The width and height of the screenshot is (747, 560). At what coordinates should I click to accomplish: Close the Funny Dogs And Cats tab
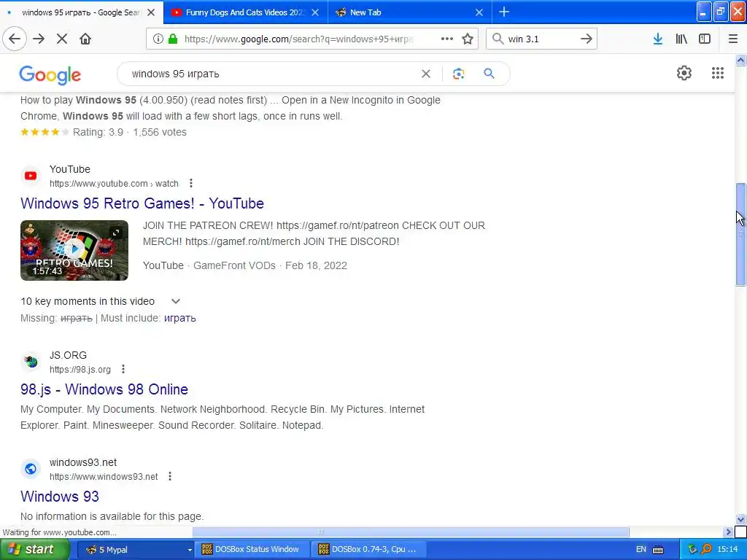[315, 12]
